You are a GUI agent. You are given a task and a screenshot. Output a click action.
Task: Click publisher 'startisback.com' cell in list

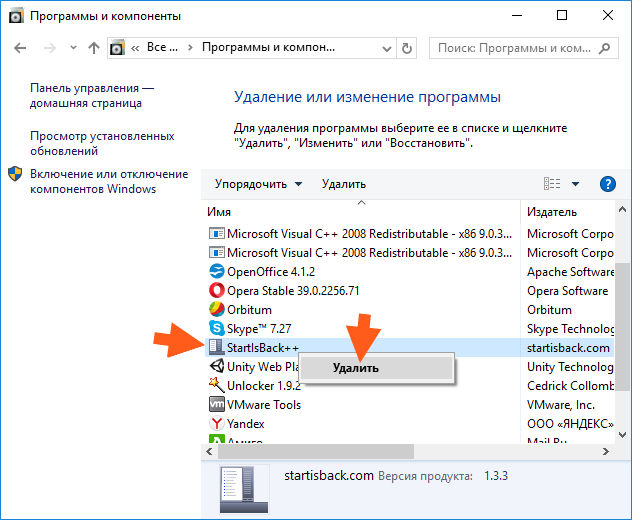pyautogui.click(x=568, y=347)
